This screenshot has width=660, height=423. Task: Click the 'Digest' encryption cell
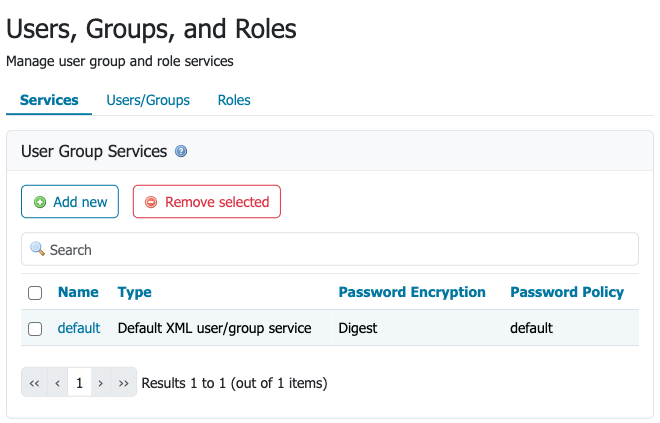point(358,328)
